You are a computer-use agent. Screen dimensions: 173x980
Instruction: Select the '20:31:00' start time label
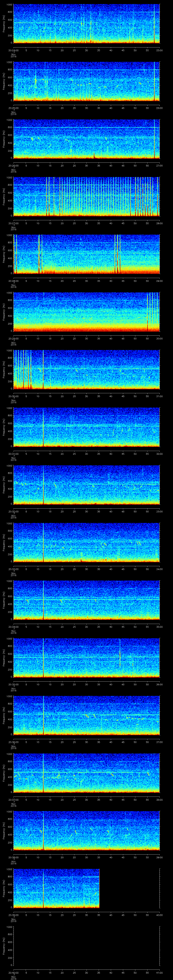pyautogui.click(x=13, y=454)
